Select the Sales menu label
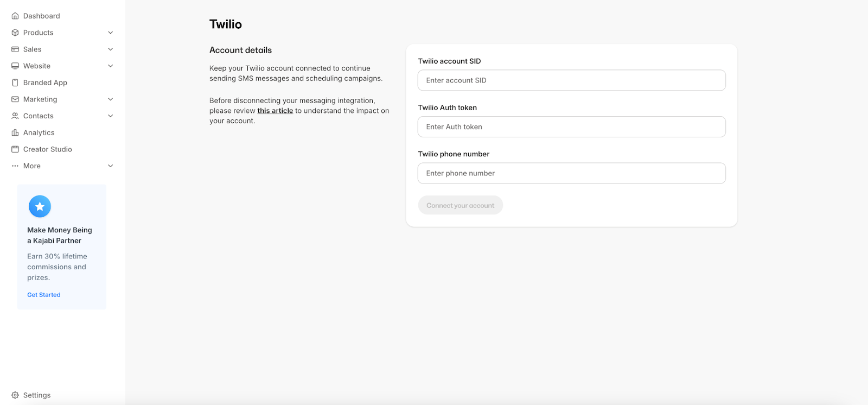 tap(33, 49)
